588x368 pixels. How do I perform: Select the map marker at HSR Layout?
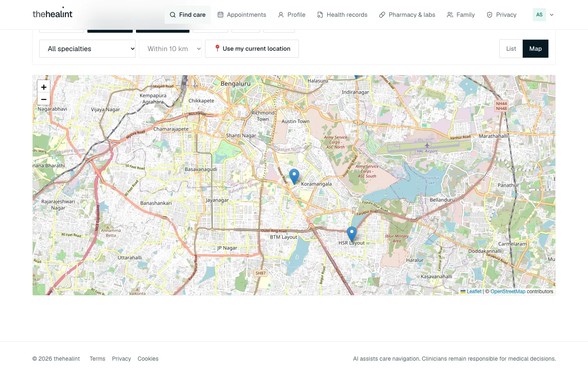point(352,234)
